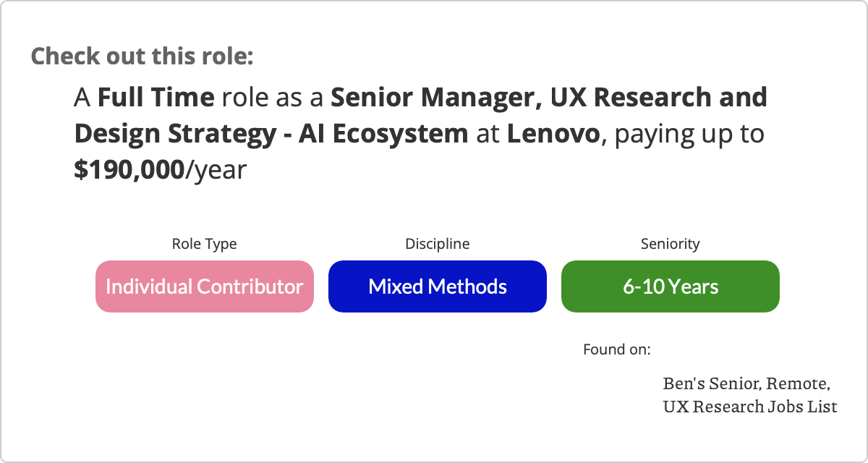868x463 pixels.
Task: Click the Role Type label
Action: 204,244
